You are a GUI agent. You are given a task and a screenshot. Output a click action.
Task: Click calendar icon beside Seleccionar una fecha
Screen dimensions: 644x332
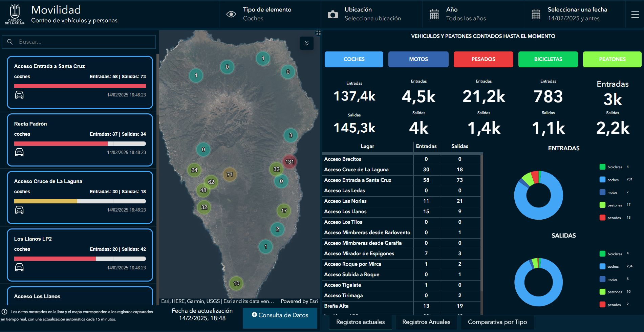536,15
